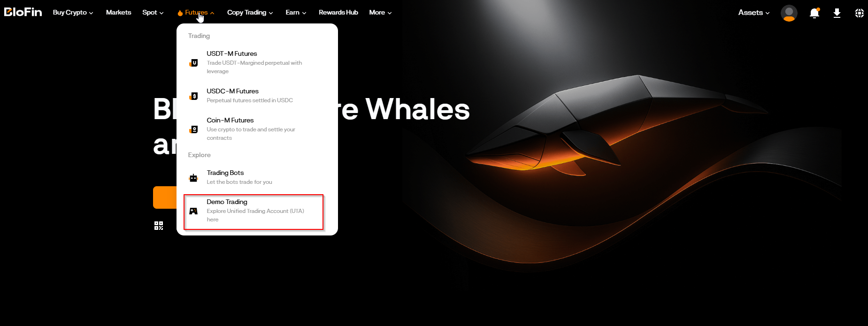This screenshot has width=868, height=326.
Task: Select Demo Trading menu entry
Action: point(253,212)
